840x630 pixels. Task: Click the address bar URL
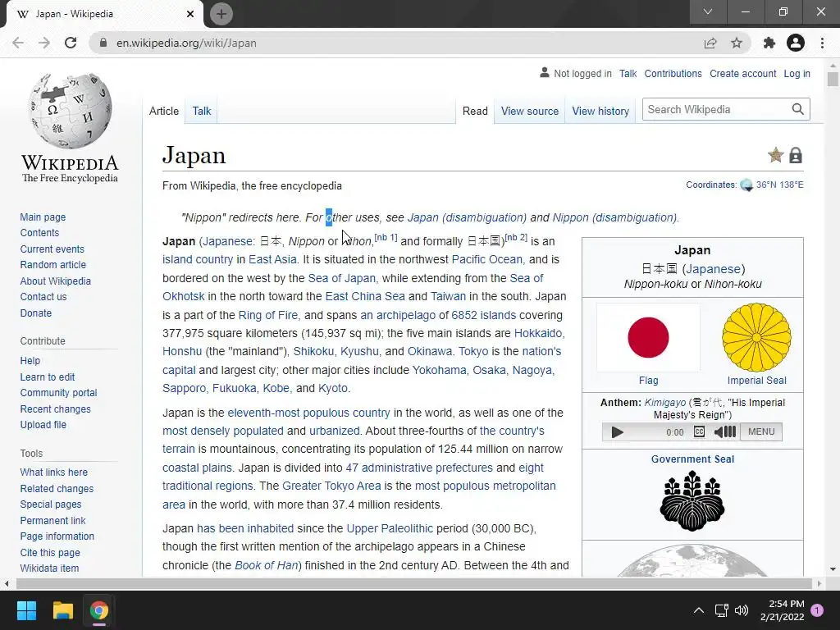(x=186, y=43)
